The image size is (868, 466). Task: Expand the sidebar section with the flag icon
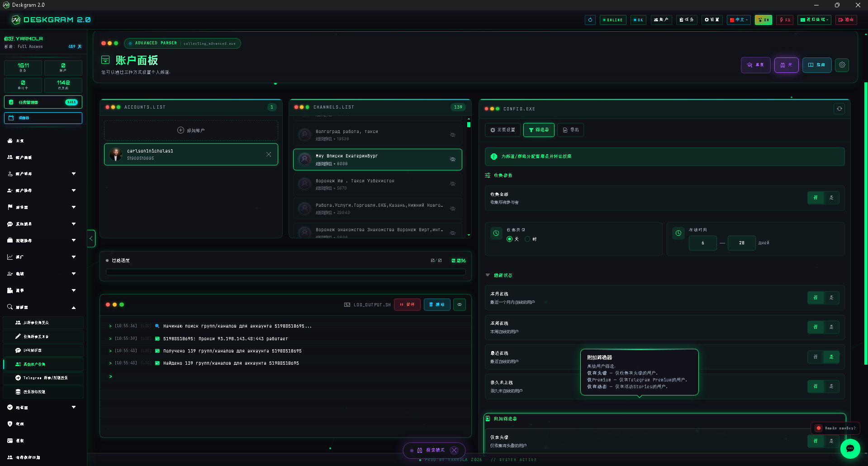point(43,207)
